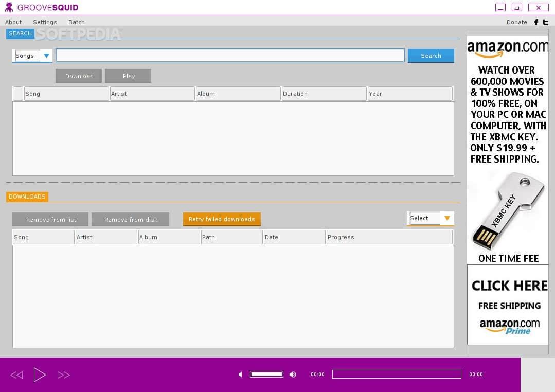Click the high volume speaker icon
Image resolution: width=555 pixels, height=392 pixels.
[x=293, y=375]
